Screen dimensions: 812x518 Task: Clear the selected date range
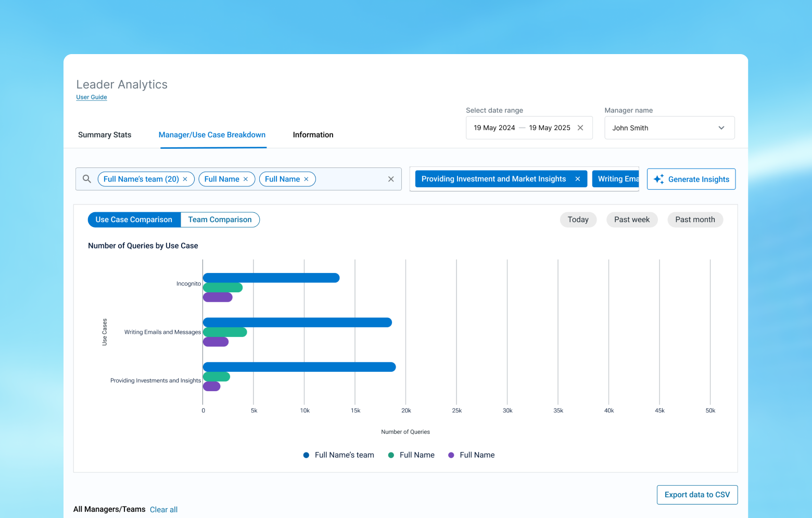(580, 128)
